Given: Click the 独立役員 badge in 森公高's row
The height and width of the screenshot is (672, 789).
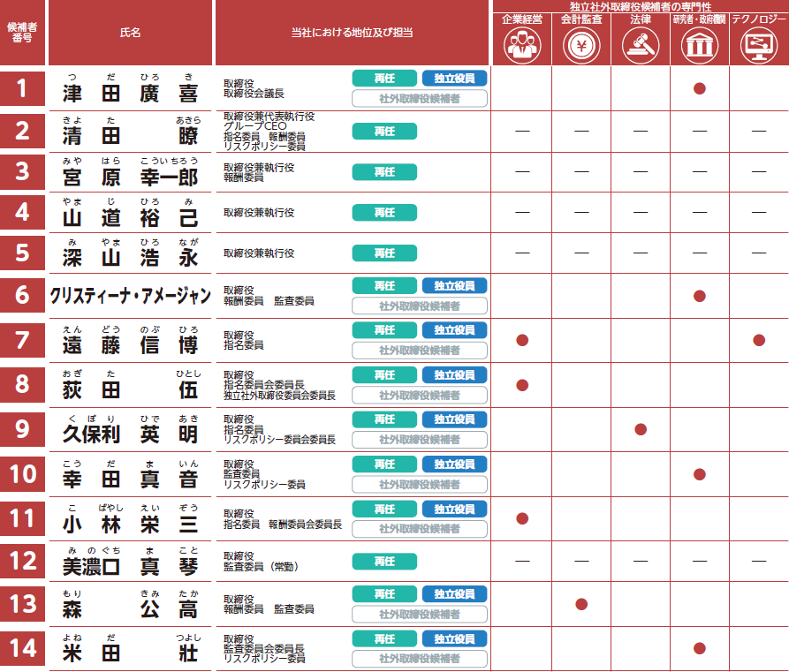Looking at the screenshot, I should click(454, 594).
